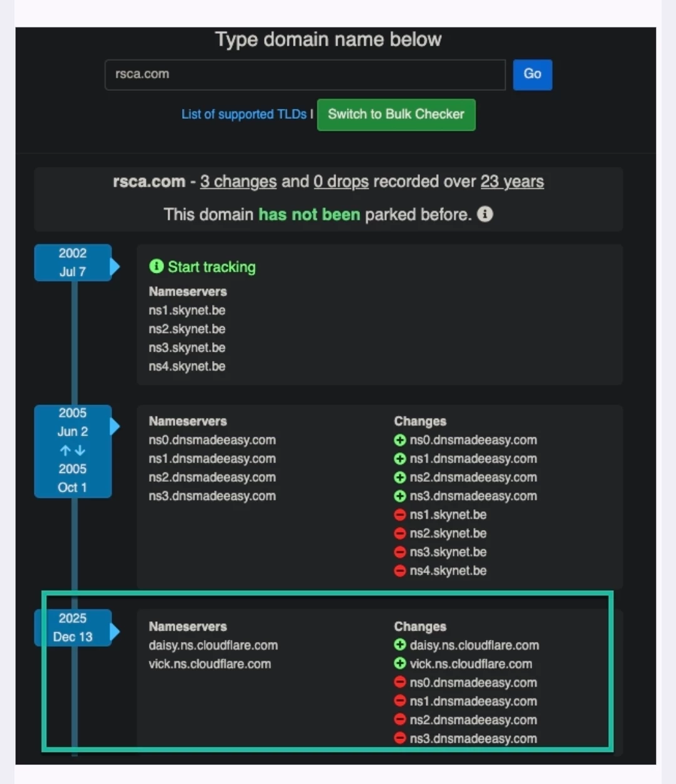Select the 2002 Jul 7 timeline marker
The width and height of the screenshot is (676, 784).
[x=73, y=263]
